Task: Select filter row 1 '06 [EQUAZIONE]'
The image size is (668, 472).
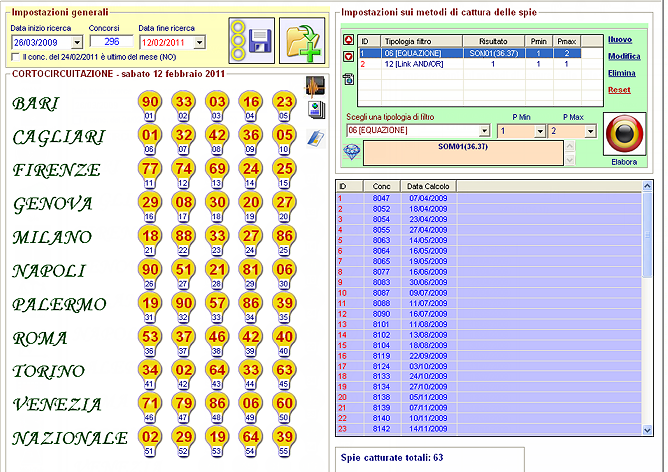Action: tap(469, 53)
